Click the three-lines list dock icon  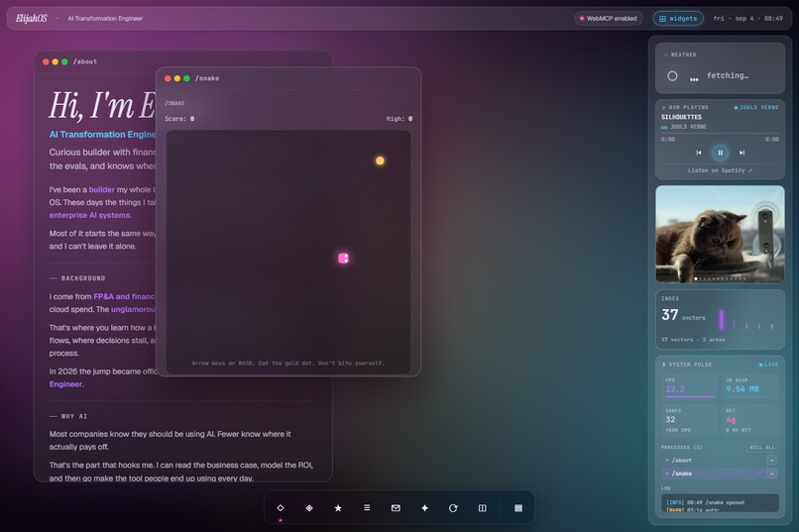[367, 507]
